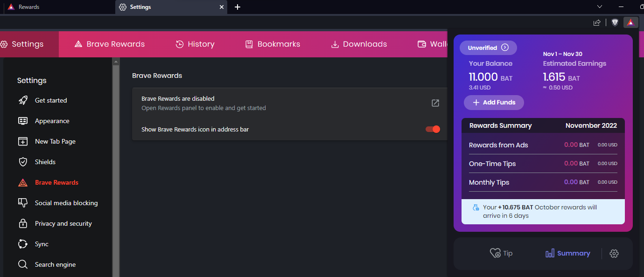Click the Unverified wallet status button
Screen dimensions: 644x277
coord(488,48)
